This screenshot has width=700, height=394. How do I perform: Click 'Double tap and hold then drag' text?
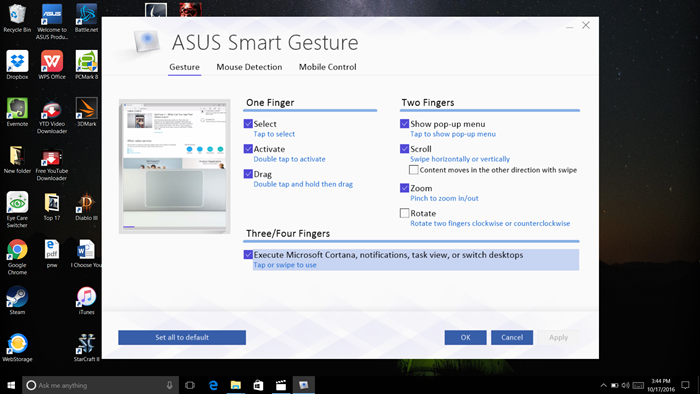point(303,184)
